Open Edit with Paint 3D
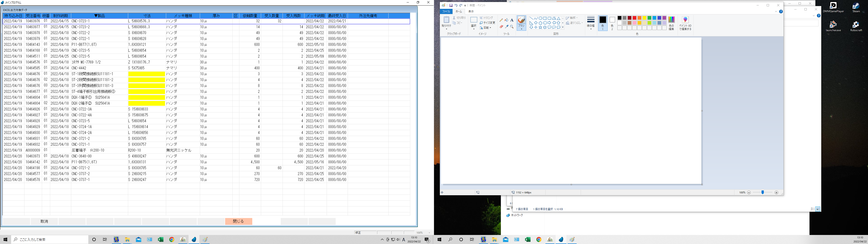The image size is (868, 244). (685, 23)
